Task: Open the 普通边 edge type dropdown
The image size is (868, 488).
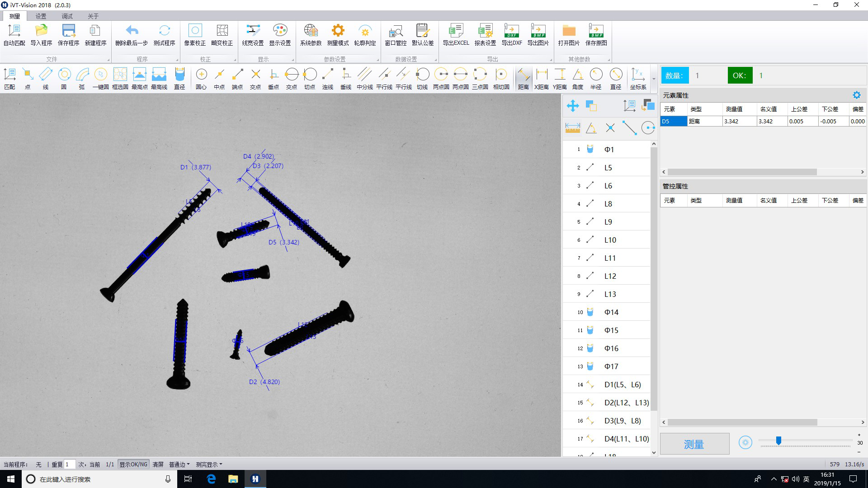Action: click(x=179, y=465)
